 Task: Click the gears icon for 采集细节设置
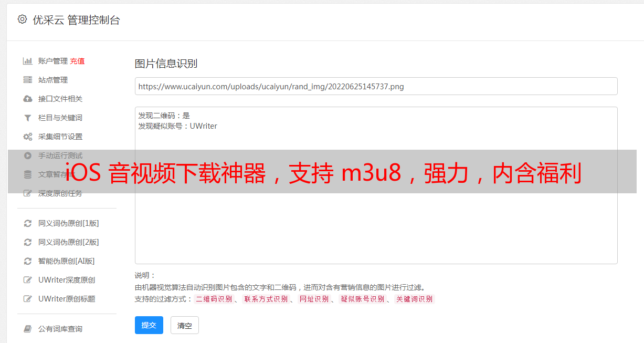click(28, 137)
